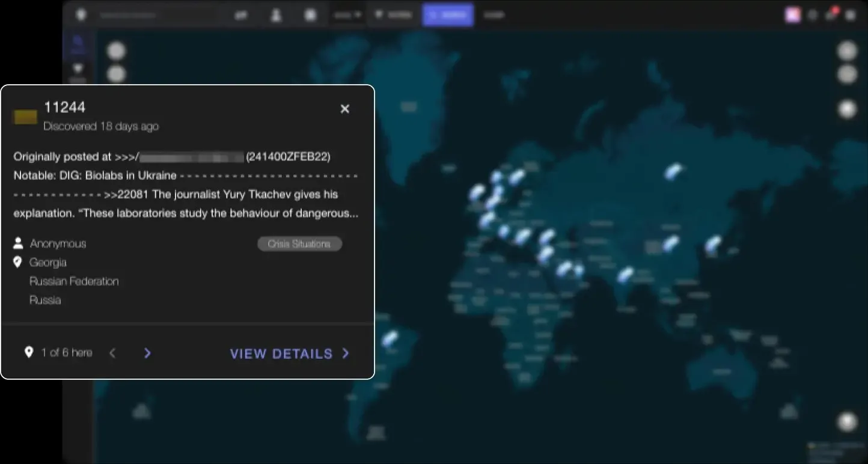Viewport: 868px width, 464px height.
Task: Click the person icon in the top toolbar
Action: (276, 15)
